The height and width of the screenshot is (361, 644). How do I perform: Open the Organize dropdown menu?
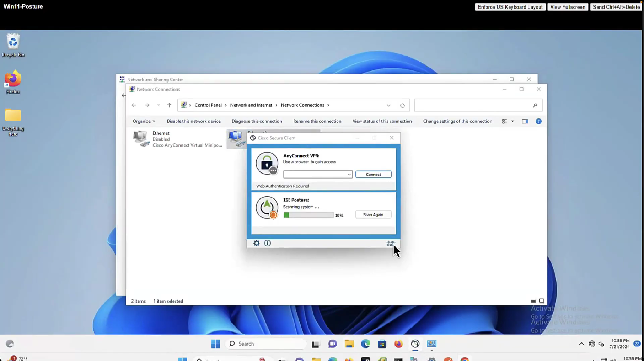[x=144, y=121]
